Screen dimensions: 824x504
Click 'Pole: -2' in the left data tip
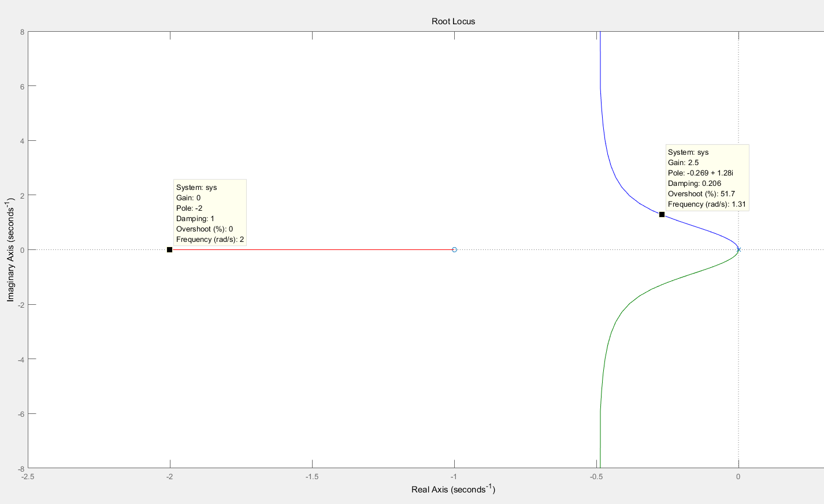(189, 208)
